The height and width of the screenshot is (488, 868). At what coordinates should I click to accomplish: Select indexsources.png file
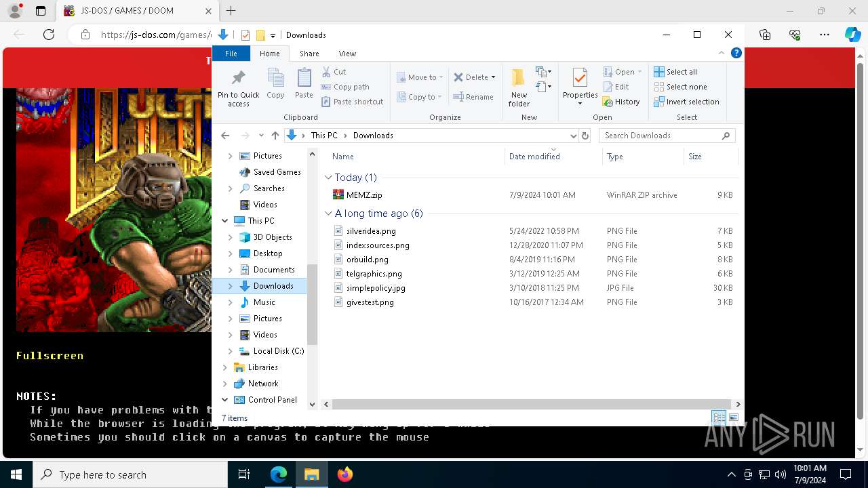[x=378, y=245]
